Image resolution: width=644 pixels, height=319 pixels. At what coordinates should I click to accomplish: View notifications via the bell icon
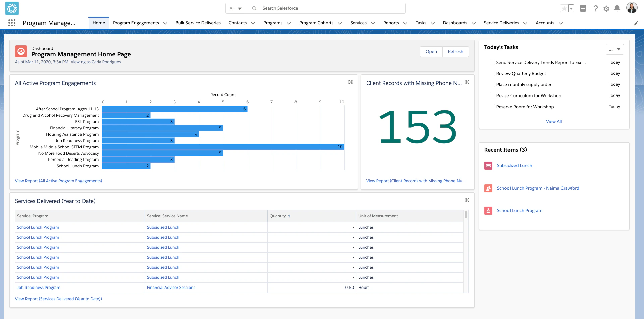pos(617,8)
